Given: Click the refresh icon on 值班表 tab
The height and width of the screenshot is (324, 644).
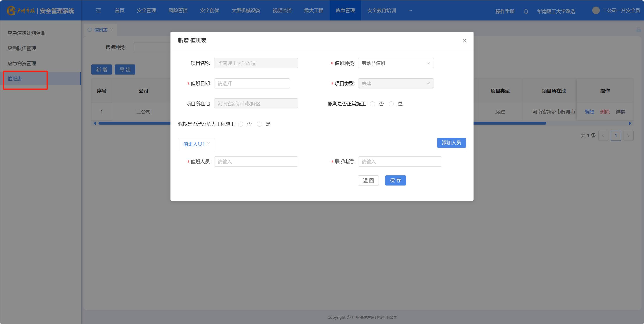Looking at the screenshot, I should pos(89,30).
